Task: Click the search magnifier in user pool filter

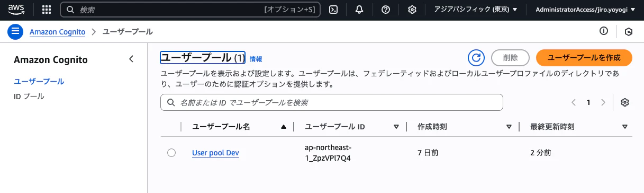Action: [171, 102]
